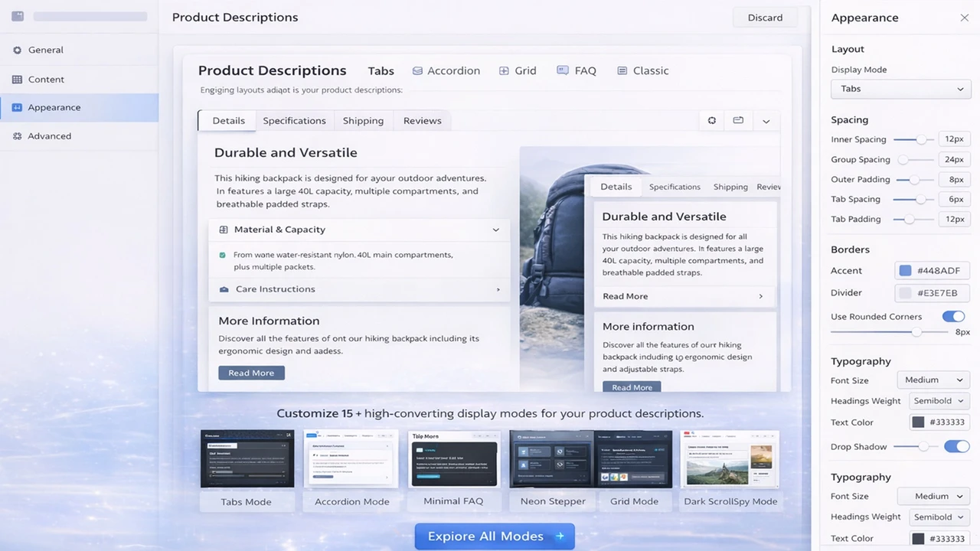Expand Read More row in right preview
This screenshot has width=980, height=551.
point(684,296)
